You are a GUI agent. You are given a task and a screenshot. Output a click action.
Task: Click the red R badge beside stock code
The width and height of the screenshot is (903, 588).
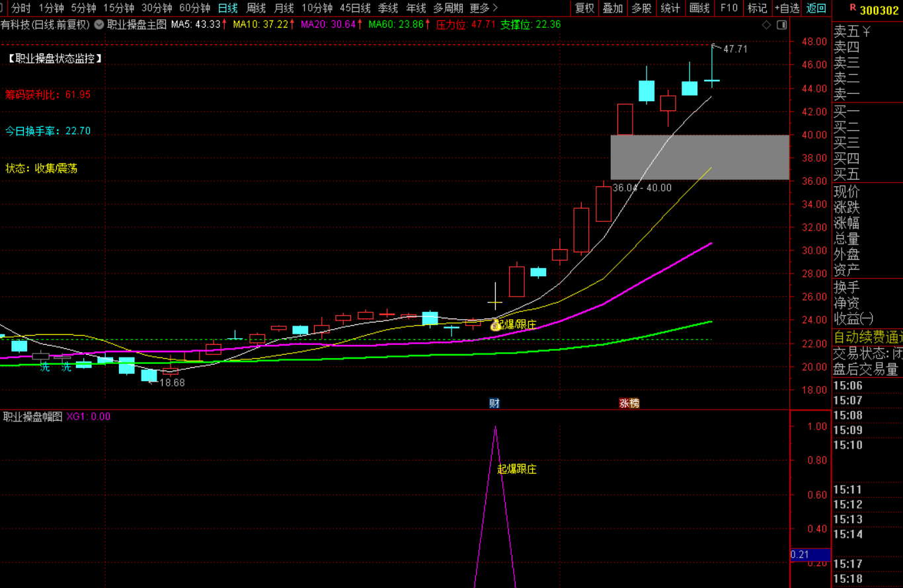click(852, 8)
